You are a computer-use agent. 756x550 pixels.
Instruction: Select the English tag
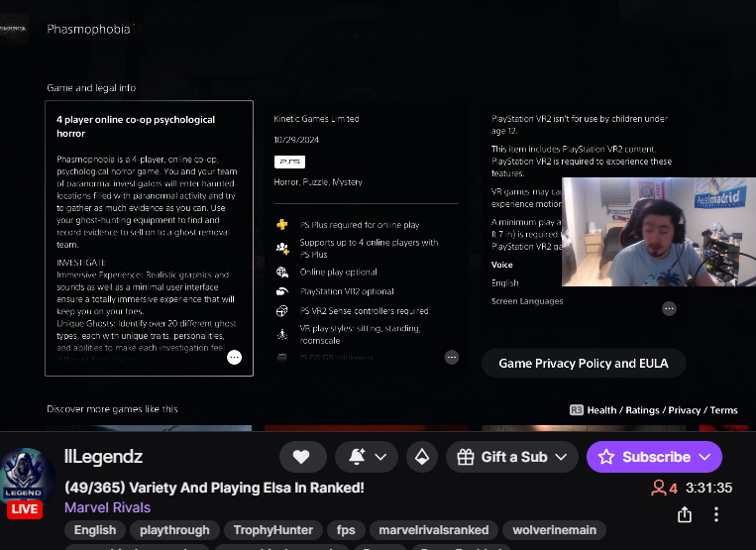click(95, 530)
